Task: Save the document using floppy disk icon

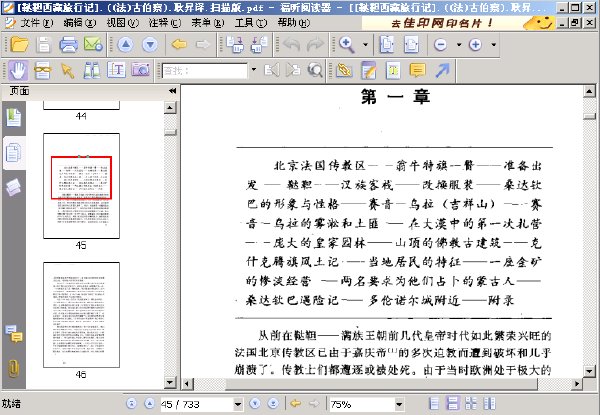Action: click(44, 44)
